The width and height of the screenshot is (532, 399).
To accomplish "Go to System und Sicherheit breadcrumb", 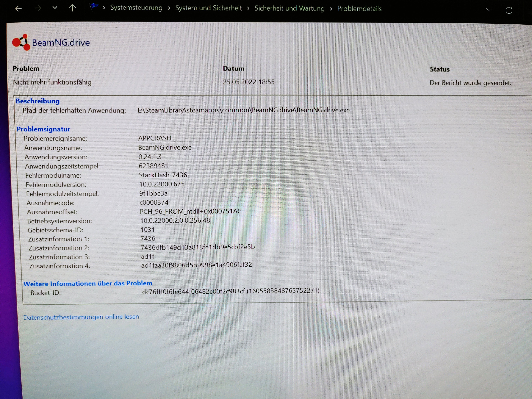I will [208, 8].
